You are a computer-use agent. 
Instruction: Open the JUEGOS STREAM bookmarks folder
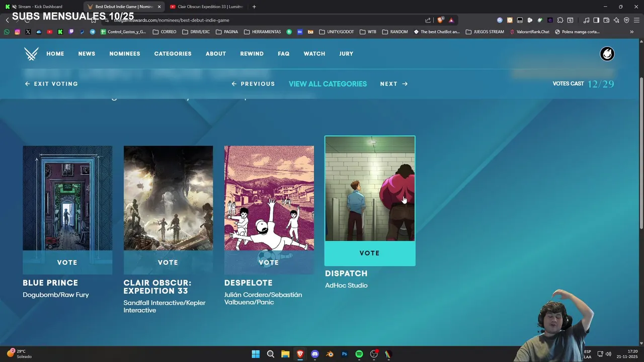pyautogui.click(x=485, y=32)
